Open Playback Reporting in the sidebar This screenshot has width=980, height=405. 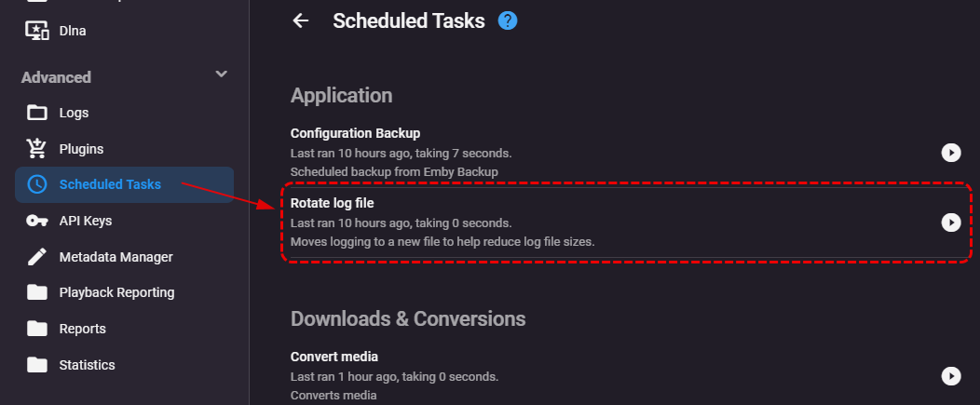(116, 292)
